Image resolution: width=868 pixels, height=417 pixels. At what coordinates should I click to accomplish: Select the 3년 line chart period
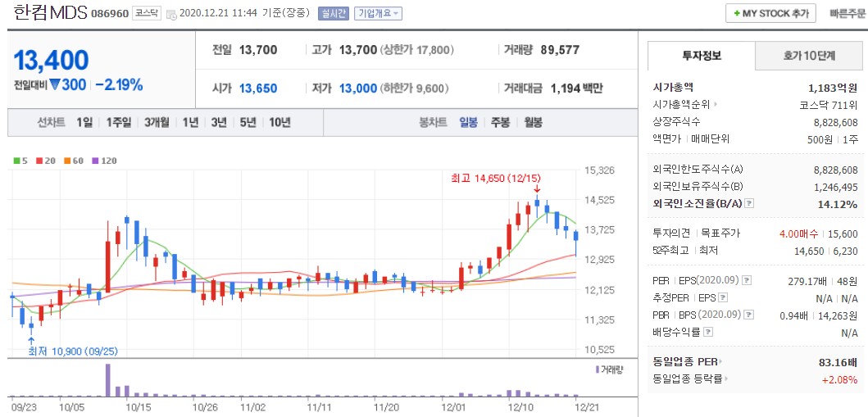tap(219, 123)
